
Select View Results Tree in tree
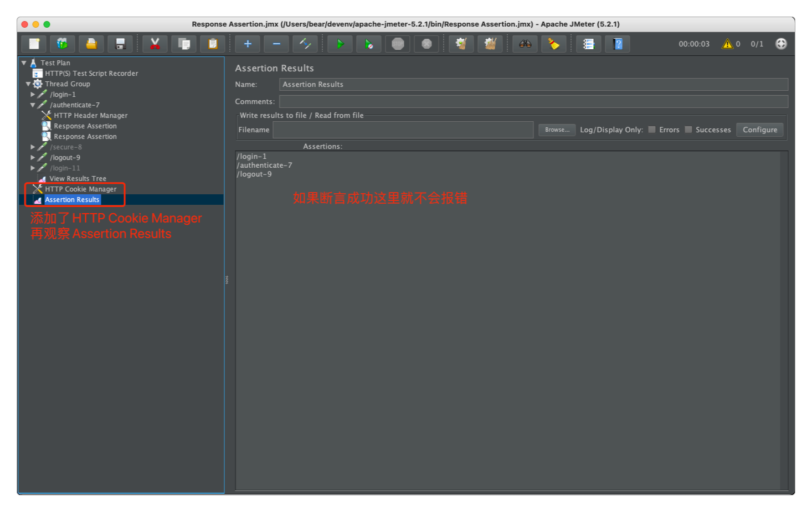[x=78, y=179]
